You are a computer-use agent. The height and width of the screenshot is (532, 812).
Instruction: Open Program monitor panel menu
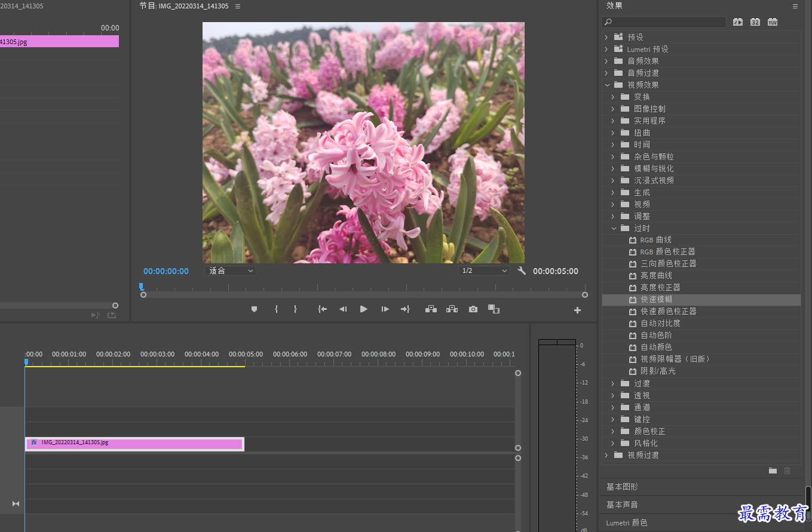click(238, 6)
